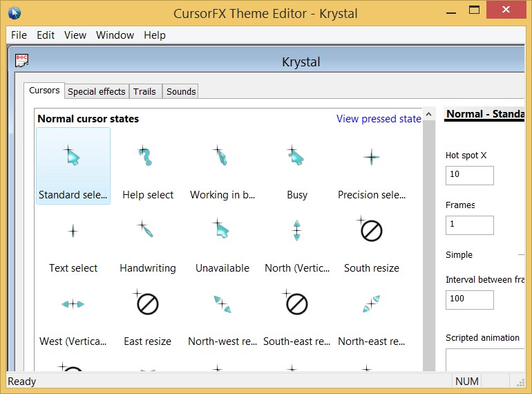This screenshot has height=394, width=532.
Task: Click the Scripted animation text box
Action: tap(485, 359)
